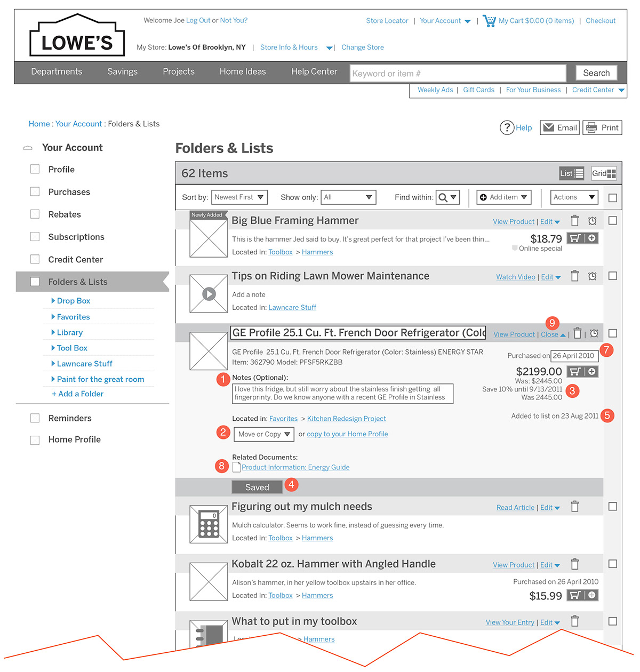Open the shopping cart icon
640x672 pixels.
click(x=489, y=21)
